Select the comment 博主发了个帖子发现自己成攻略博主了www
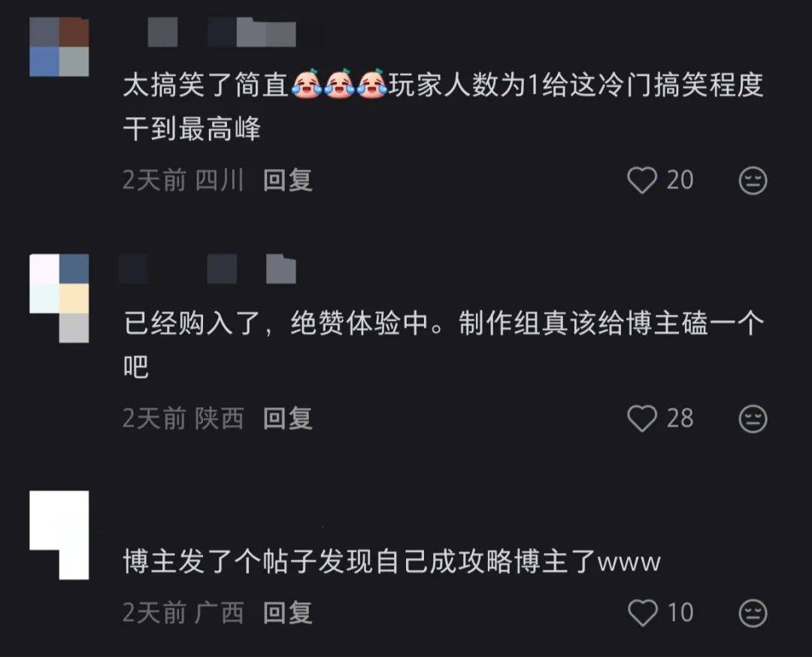The height and width of the screenshot is (657, 812). click(x=392, y=562)
